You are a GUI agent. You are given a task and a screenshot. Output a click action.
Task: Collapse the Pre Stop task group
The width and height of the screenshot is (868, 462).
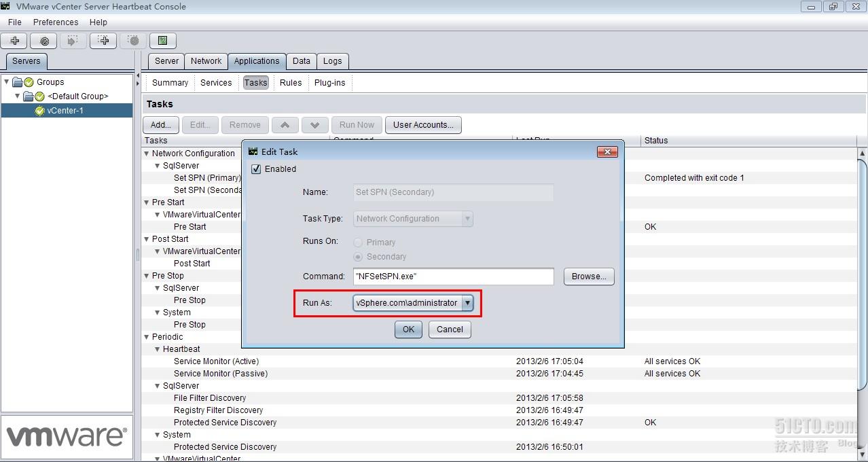coord(146,276)
